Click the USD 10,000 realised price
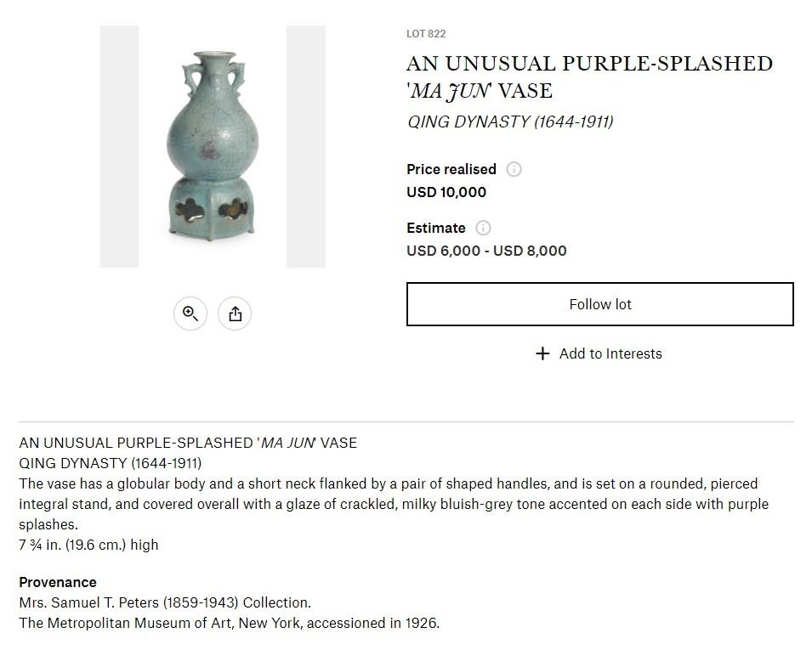Image resolution: width=812 pixels, height=667 pixels. (446, 192)
